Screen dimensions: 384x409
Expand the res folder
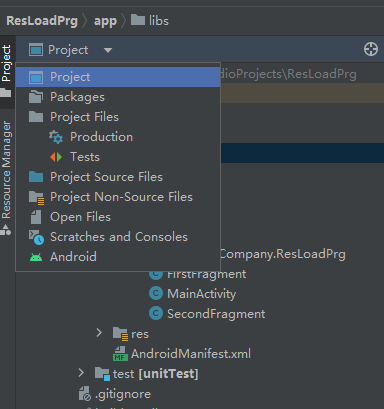click(99, 333)
